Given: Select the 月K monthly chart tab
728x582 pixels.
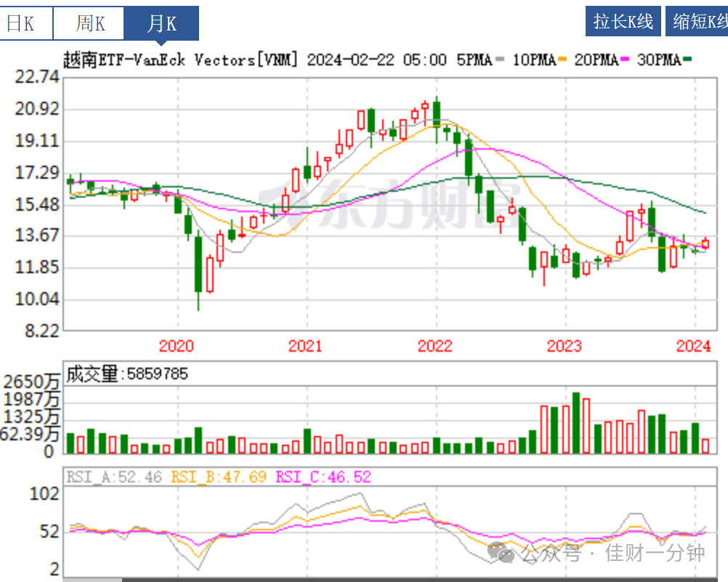Looking at the screenshot, I should tap(161, 23).
